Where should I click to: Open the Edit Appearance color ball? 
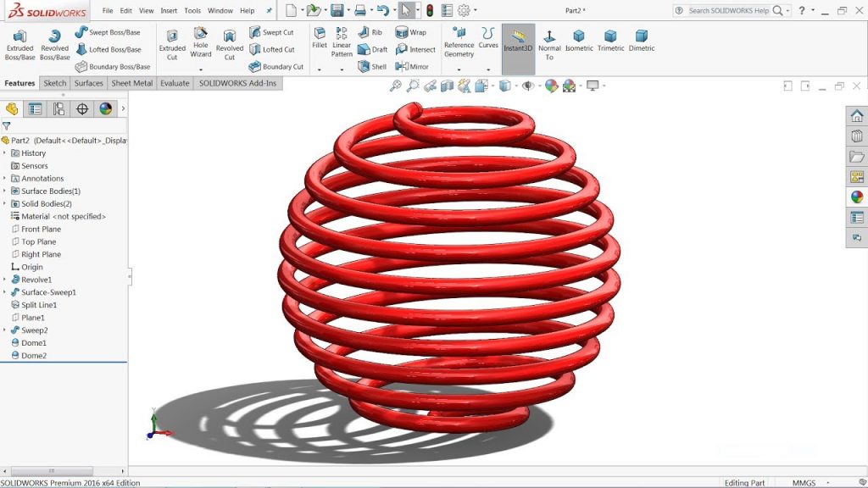click(x=551, y=86)
